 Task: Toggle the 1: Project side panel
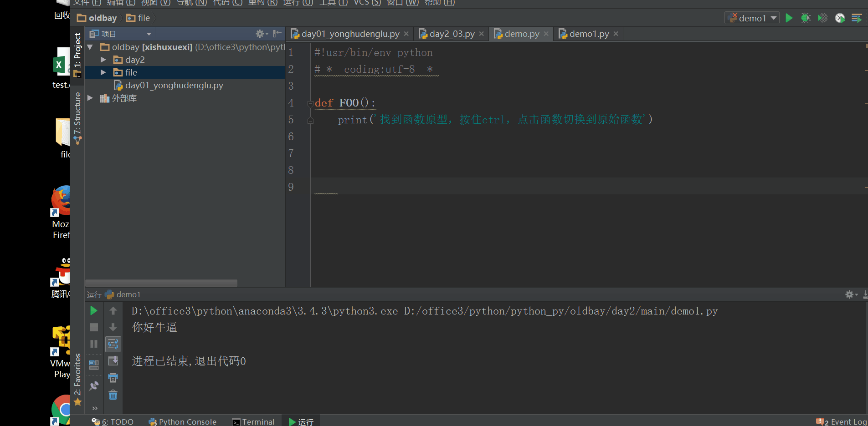pos(77,54)
